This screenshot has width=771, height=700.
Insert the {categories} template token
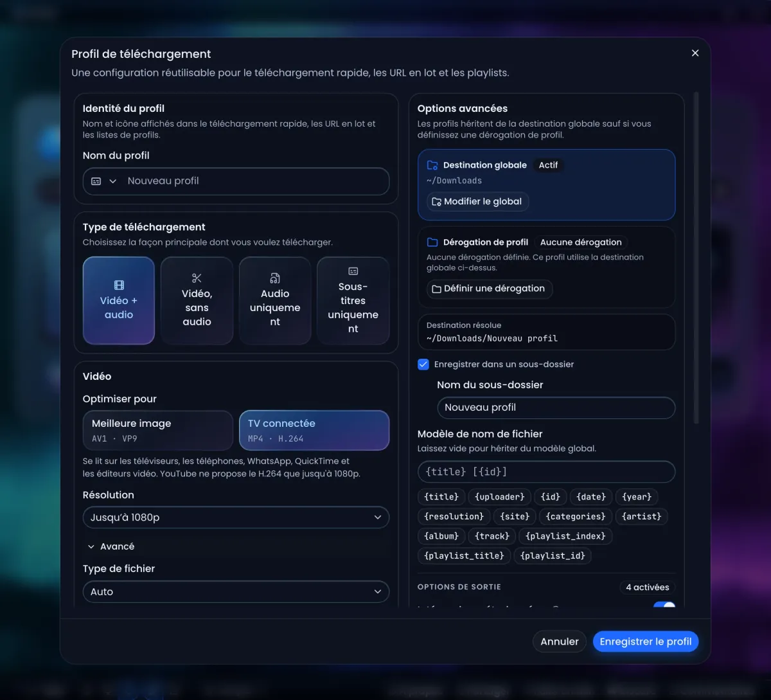(x=576, y=516)
